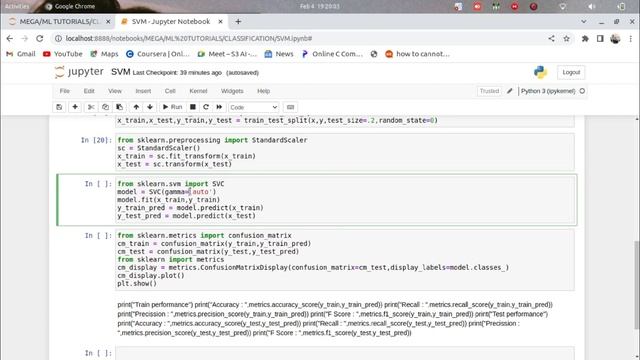Image resolution: width=640 pixels, height=360 pixels.
Task: Click the date and time in top bar
Action: tap(320, 6)
